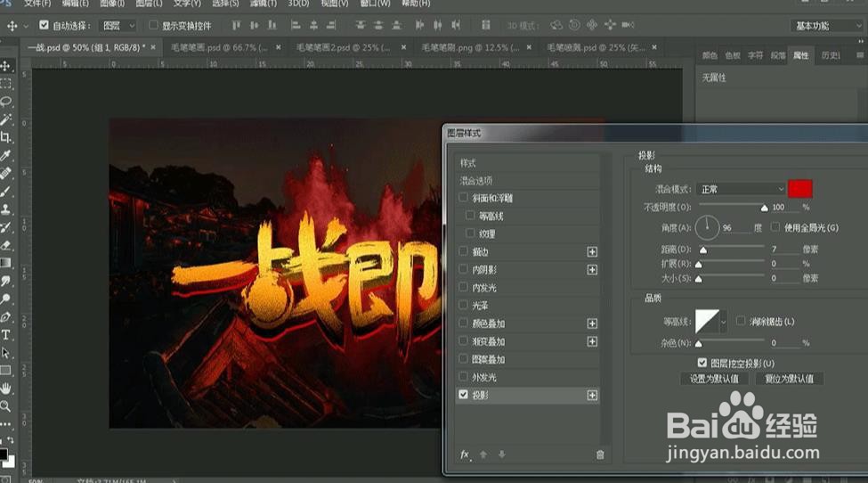This screenshot has width=868, height=483.
Task: Select the Clone Stamp tool
Action: click(x=6, y=209)
